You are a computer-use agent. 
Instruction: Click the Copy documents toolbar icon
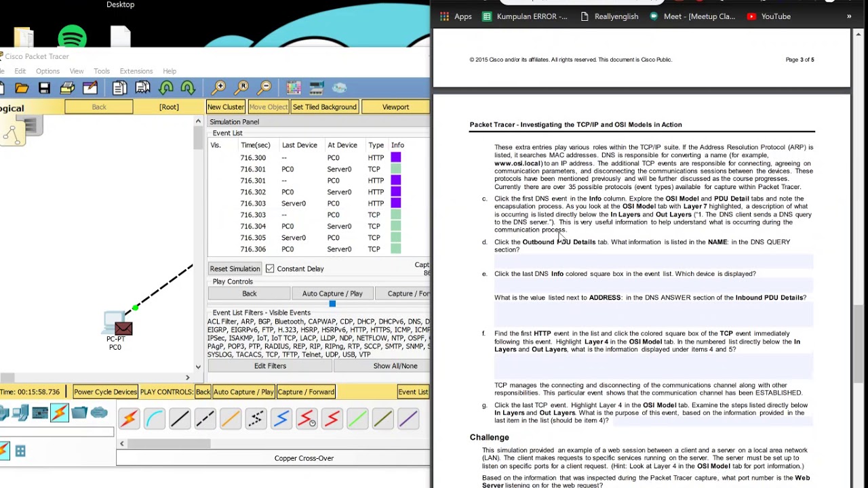[x=119, y=88]
